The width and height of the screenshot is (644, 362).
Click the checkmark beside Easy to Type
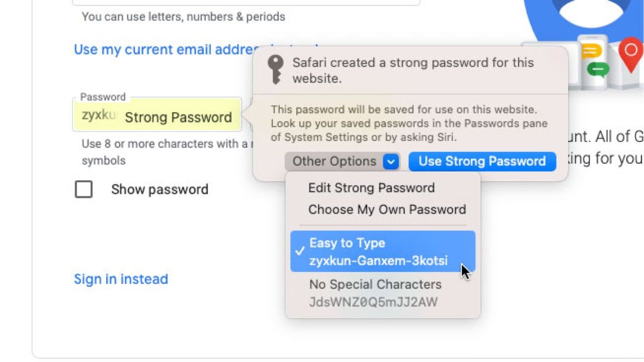click(300, 251)
